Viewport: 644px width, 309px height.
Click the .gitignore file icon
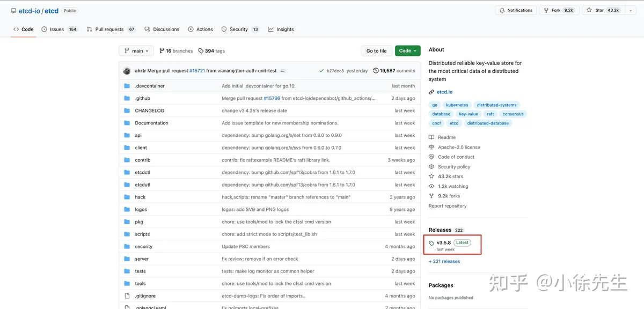click(x=127, y=296)
